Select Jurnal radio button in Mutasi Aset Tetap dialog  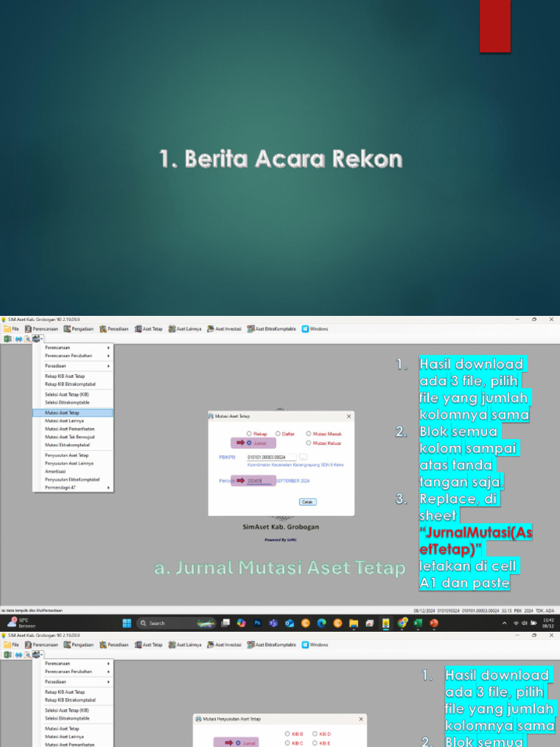249,443
